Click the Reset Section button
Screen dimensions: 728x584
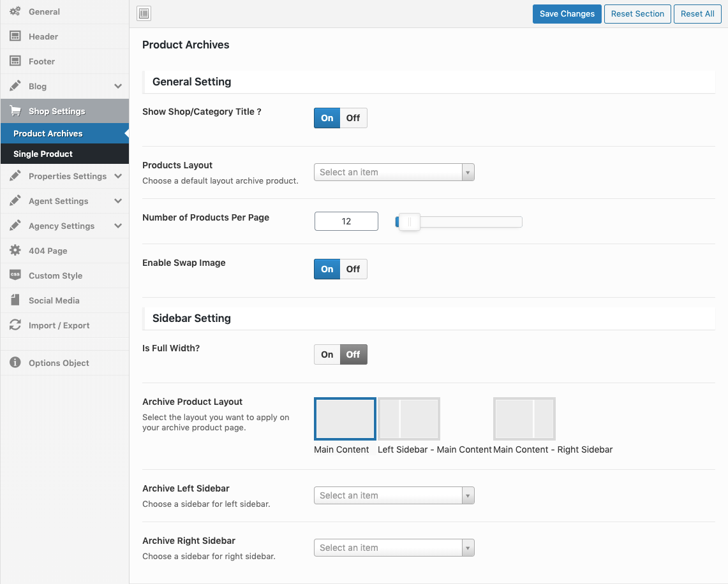pos(637,14)
